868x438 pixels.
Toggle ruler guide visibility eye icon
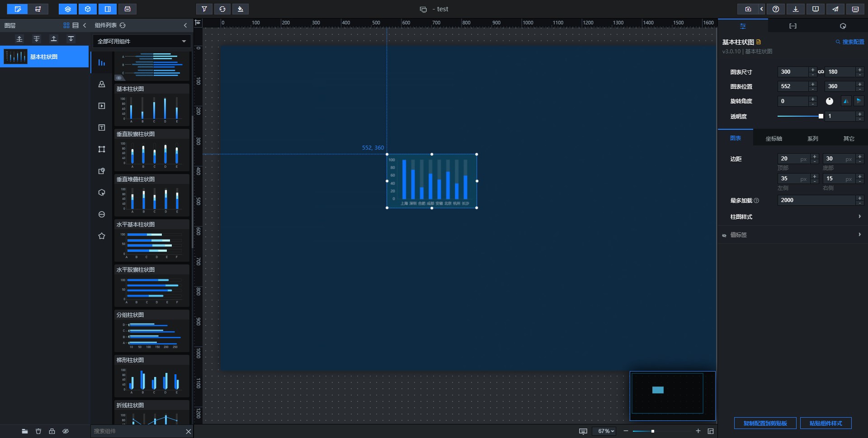pyautogui.click(x=198, y=23)
